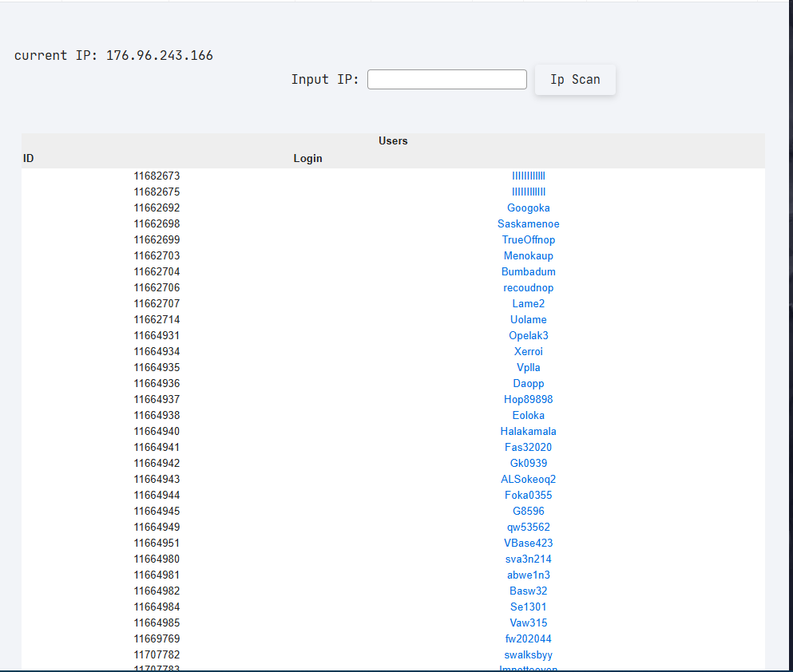Select ID cell 11707782
Image resolution: width=793 pixels, height=672 pixels.
[x=157, y=654]
